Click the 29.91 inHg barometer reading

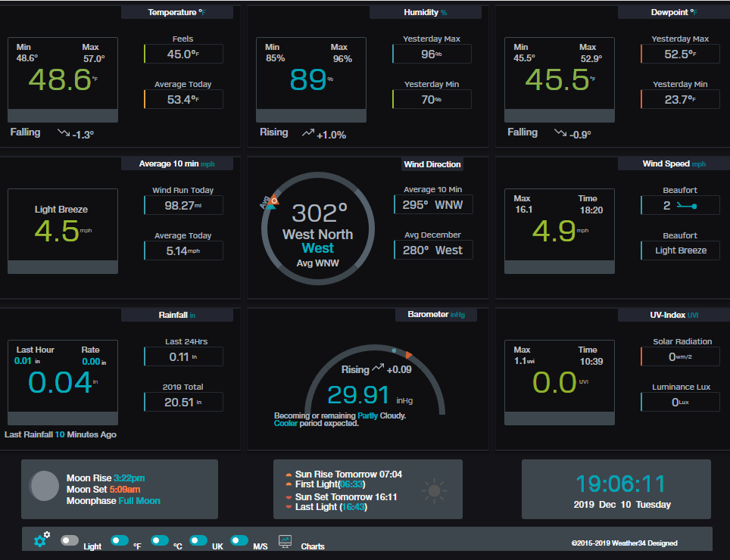358,395
